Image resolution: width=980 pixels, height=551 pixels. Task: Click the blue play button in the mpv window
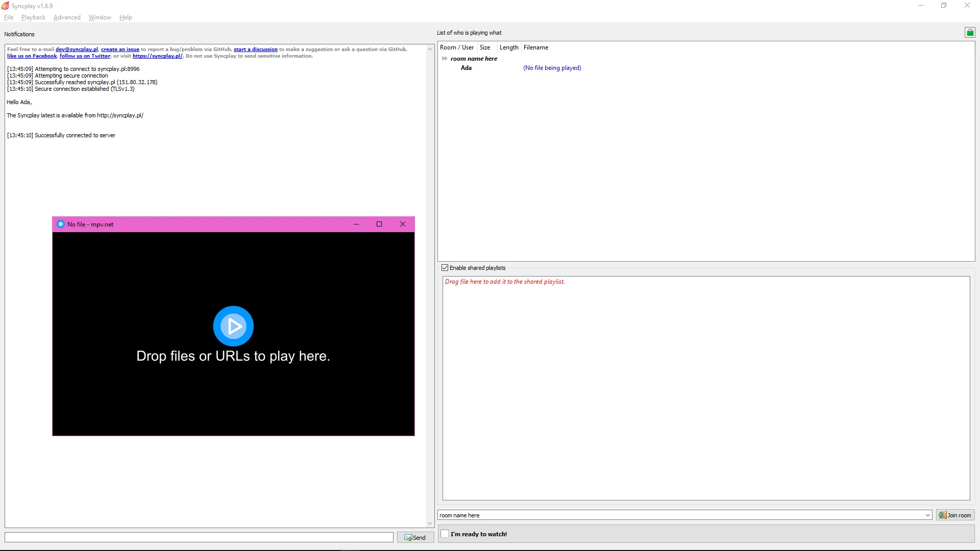coord(233,326)
